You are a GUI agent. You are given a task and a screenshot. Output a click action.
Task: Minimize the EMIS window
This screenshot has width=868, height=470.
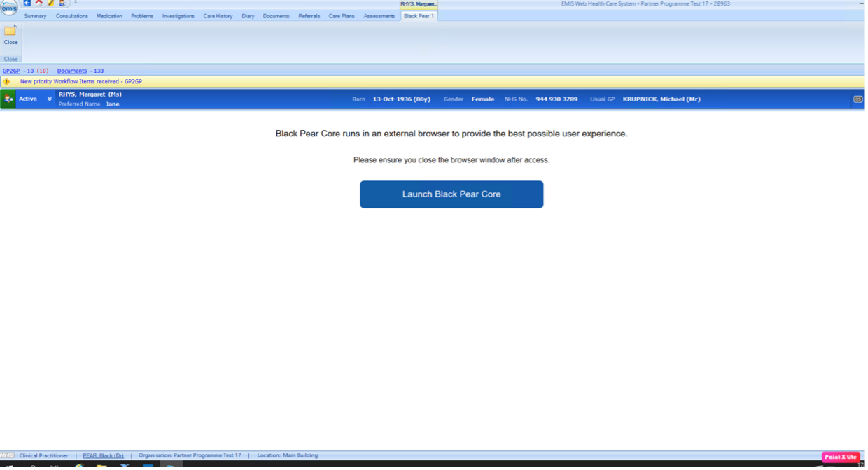(x=861, y=3)
